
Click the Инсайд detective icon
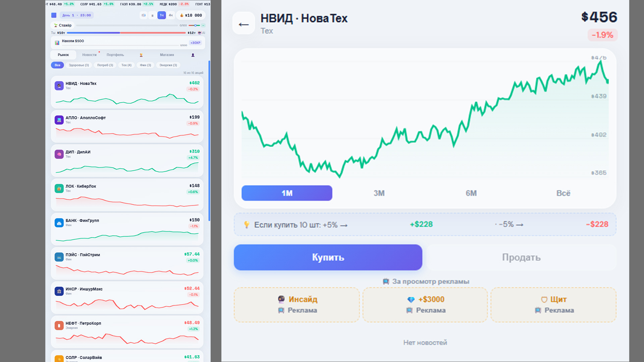[x=281, y=299]
